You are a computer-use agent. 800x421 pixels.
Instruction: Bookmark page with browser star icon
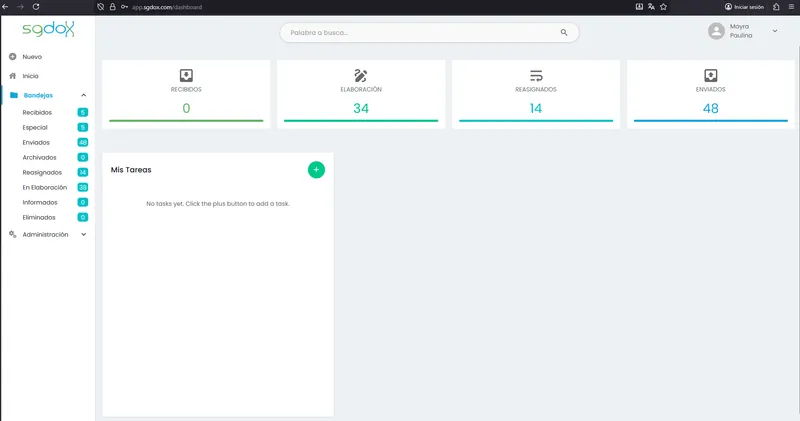(x=663, y=7)
